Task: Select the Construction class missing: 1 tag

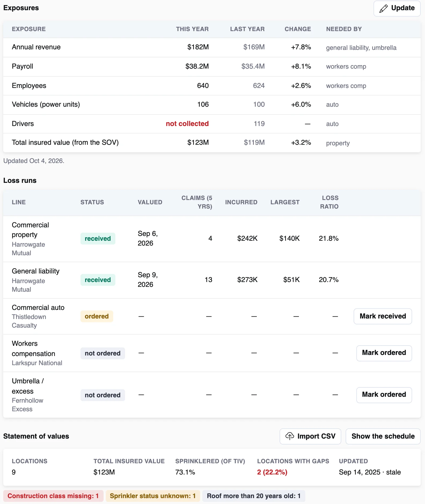Action: point(53,496)
